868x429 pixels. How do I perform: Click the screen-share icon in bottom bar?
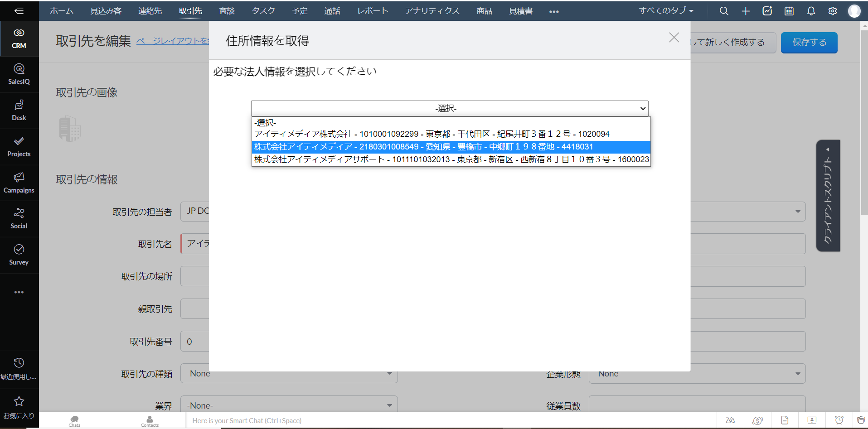point(812,420)
